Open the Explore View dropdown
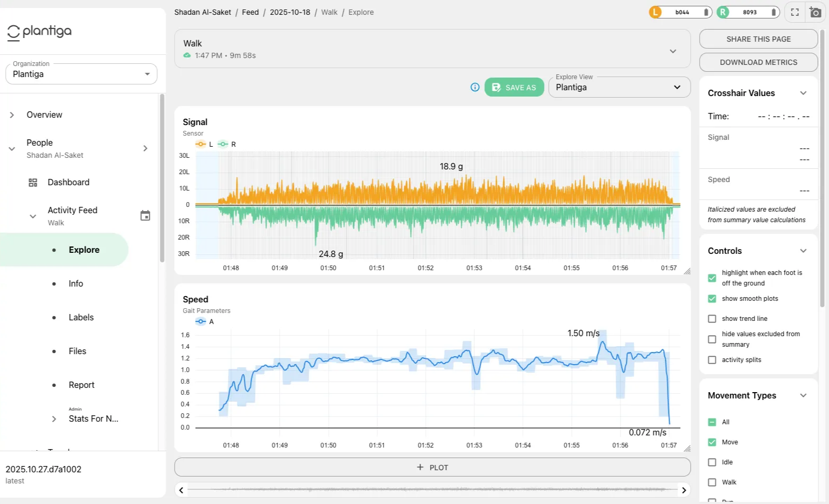 [619, 88]
